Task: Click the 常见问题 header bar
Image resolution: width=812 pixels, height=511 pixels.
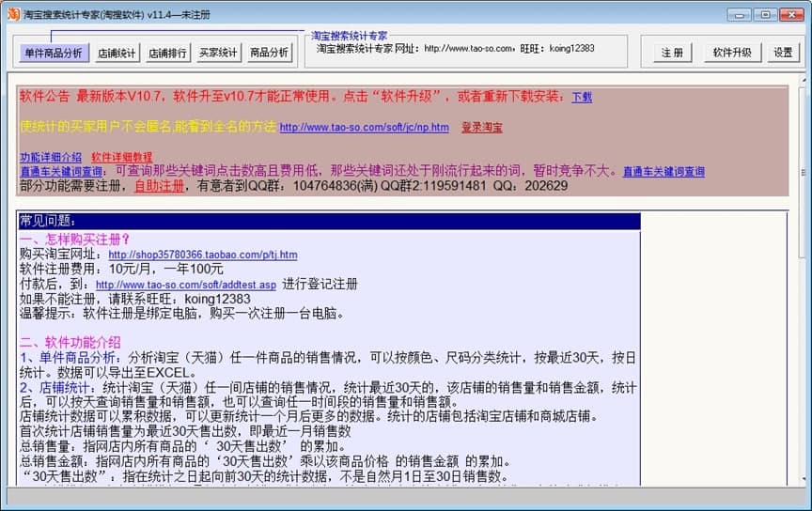Action: tap(329, 221)
